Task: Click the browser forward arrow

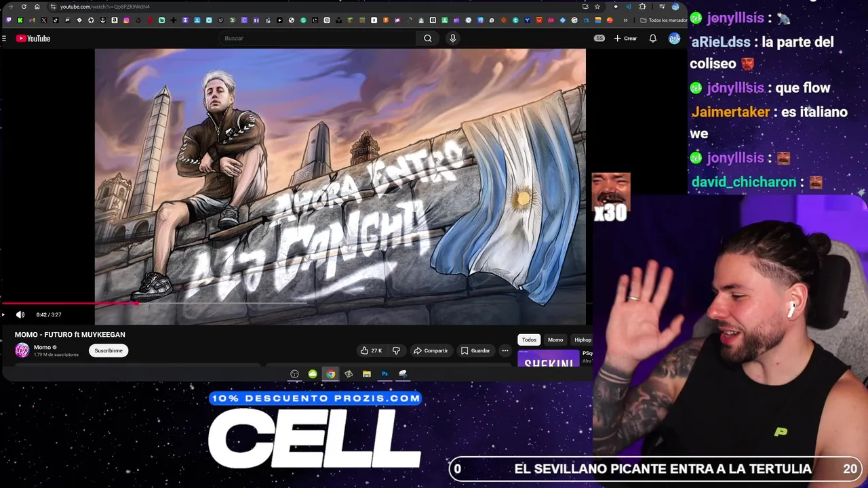Action: pos(11,7)
